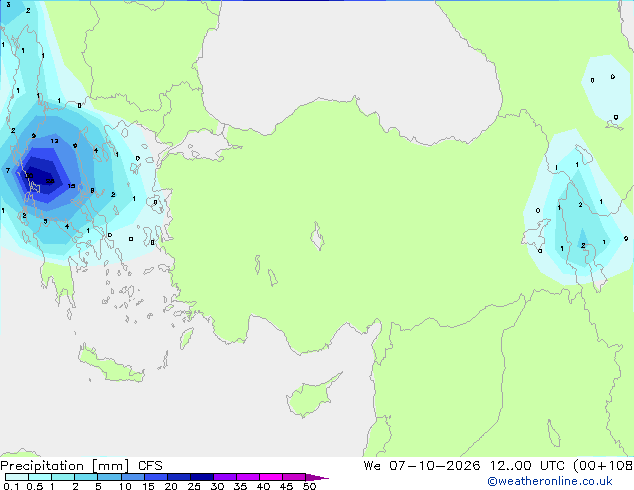This screenshot has height=490, width=634.
Task: Click the '13' precipitation value on the map
Action: coord(55,141)
